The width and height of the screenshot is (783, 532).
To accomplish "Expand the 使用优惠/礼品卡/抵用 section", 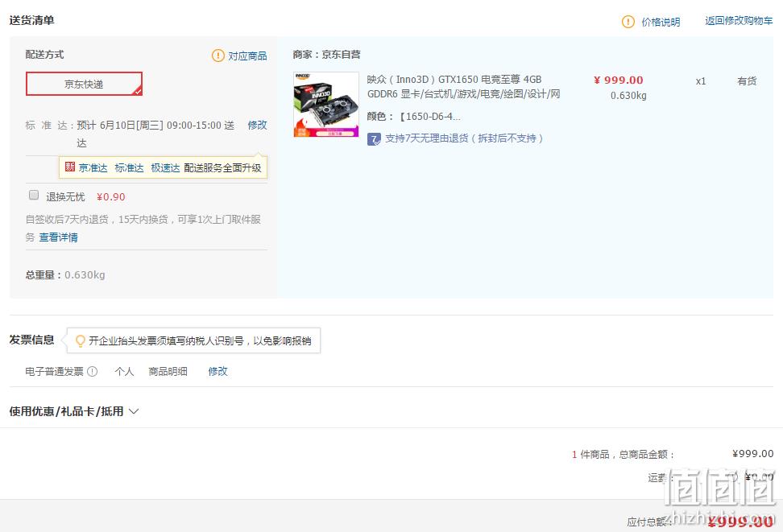I will [74, 411].
